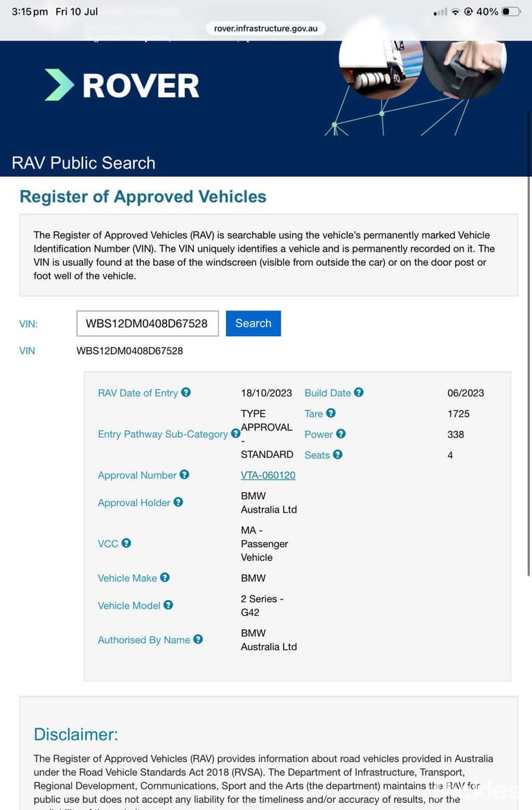The width and height of the screenshot is (532, 810).
Task: Click the Register of Approved Vehicles heading
Action: click(143, 197)
